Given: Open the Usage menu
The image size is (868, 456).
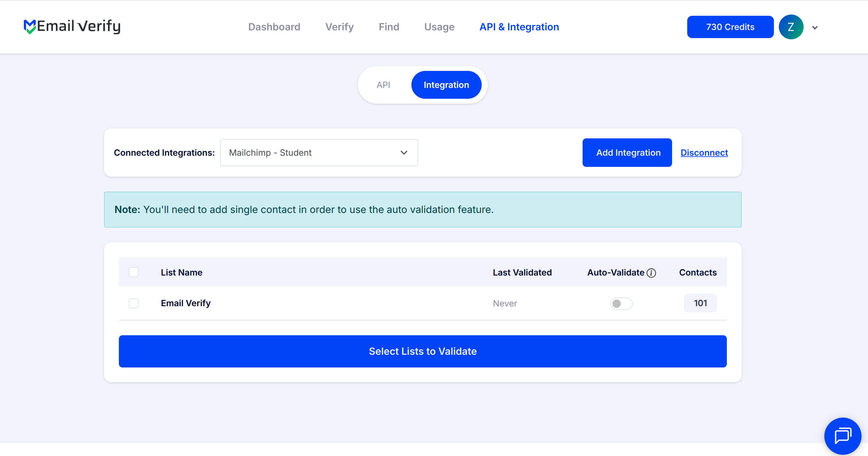Looking at the screenshot, I should [x=439, y=27].
